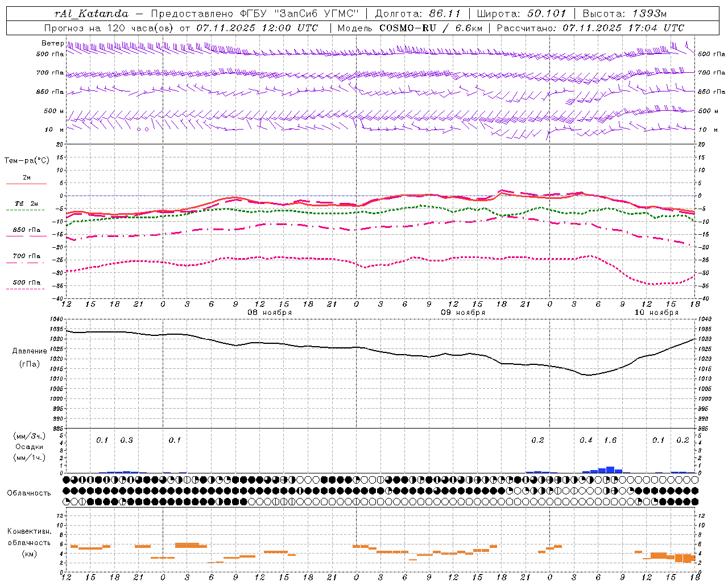The width and height of the screenshot is (728, 582).
Task: Click the 'Облачность' cloud cover label
Action: tap(29, 493)
